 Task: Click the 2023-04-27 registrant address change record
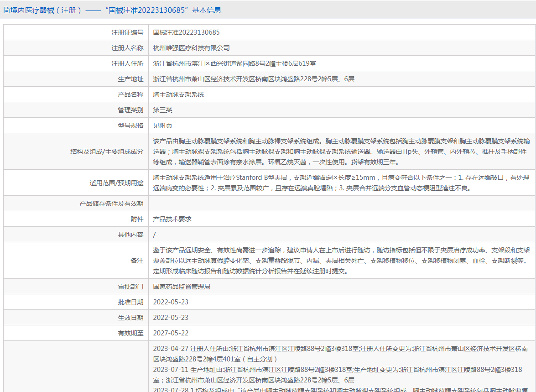340,354
